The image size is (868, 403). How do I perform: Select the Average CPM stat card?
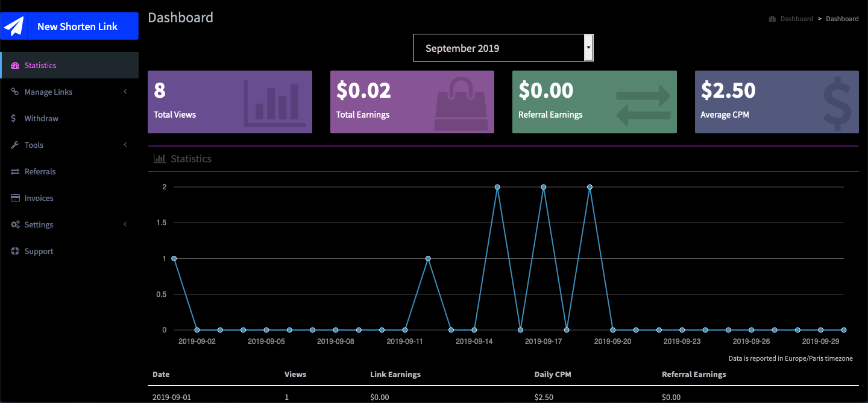776,102
